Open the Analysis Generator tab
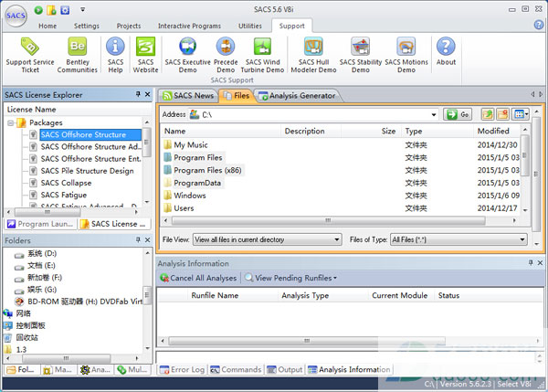 point(298,95)
